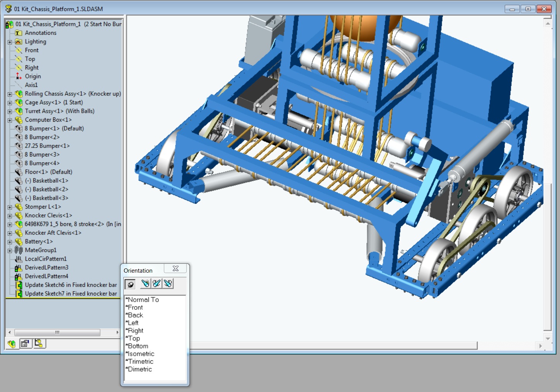Screen dimensions: 560x392
Task: Close the Orientation dialog
Action: (175, 268)
